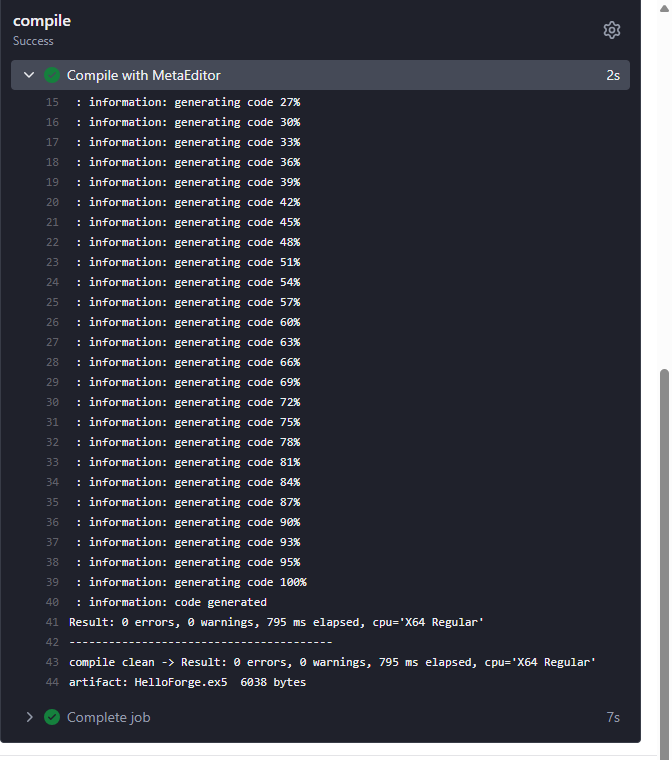This screenshot has width=672, height=760.
Task: Click the 'generating code 42%' log line
Action: coord(188,202)
